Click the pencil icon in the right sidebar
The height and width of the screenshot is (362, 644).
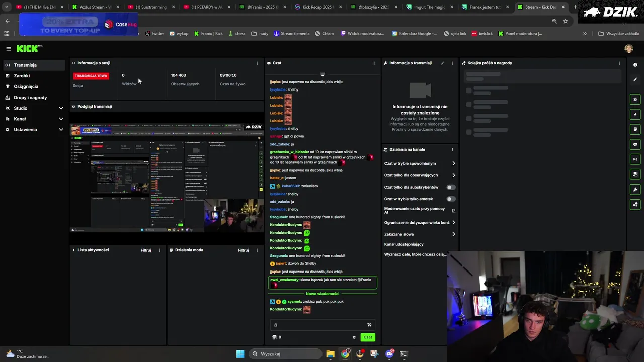tap(635, 80)
